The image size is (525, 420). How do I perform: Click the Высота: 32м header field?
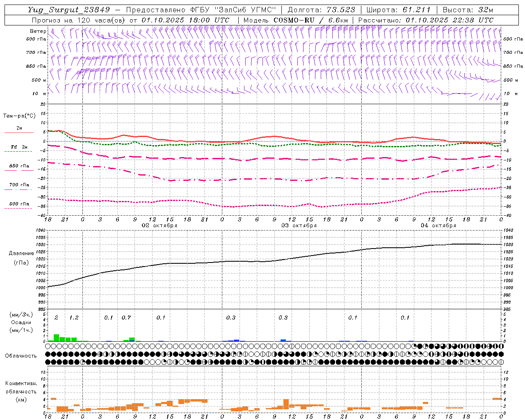[x=468, y=10]
